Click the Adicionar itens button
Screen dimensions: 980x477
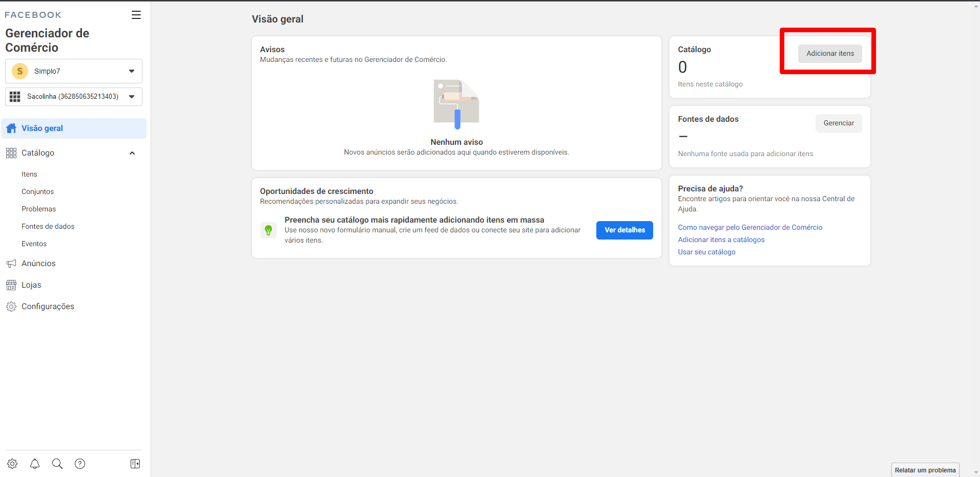(x=830, y=54)
